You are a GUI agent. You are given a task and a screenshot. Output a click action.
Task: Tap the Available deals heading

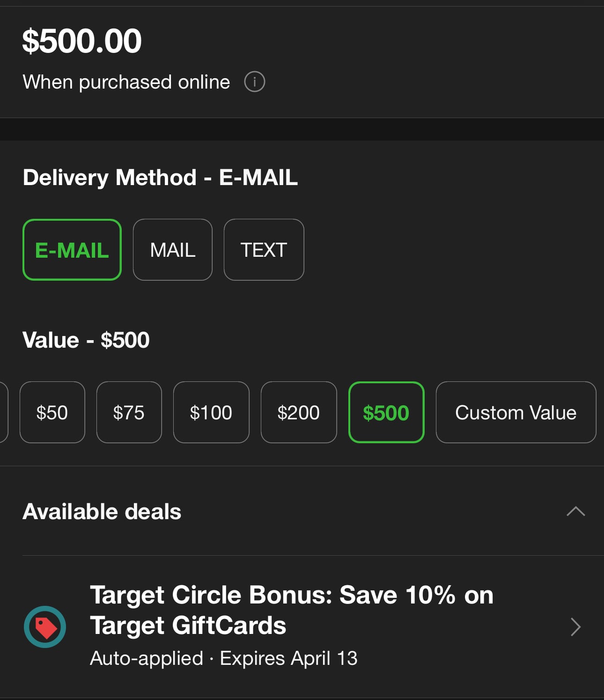102,511
